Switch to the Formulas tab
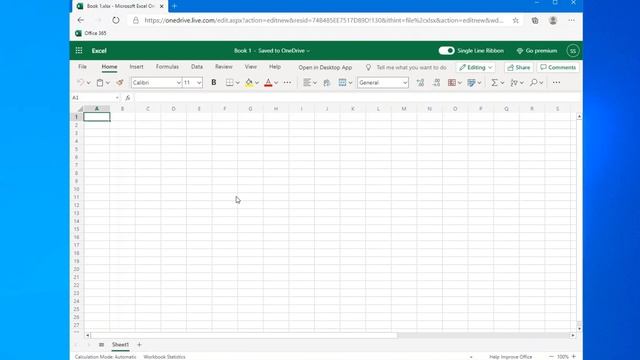The width and height of the screenshot is (640, 360). click(x=167, y=67)
